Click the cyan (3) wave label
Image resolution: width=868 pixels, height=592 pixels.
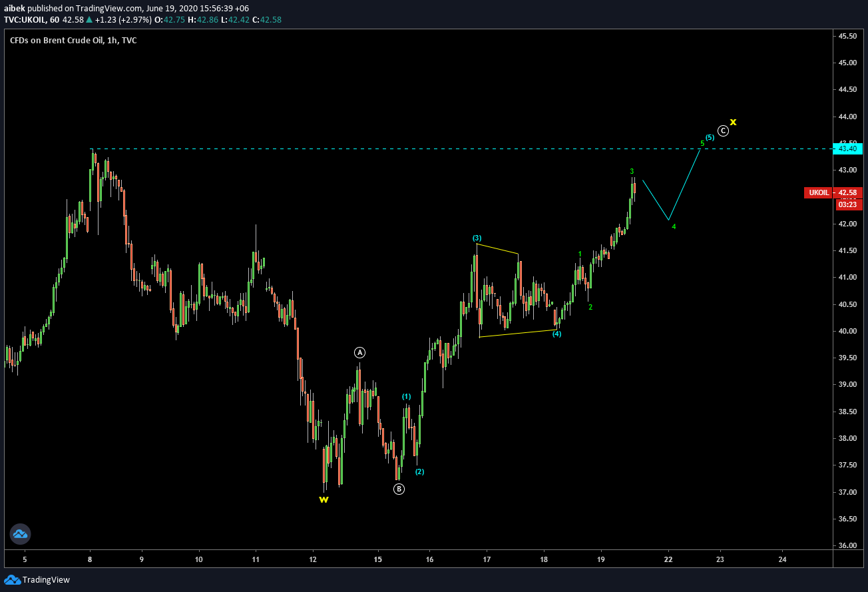click(477, 238)
